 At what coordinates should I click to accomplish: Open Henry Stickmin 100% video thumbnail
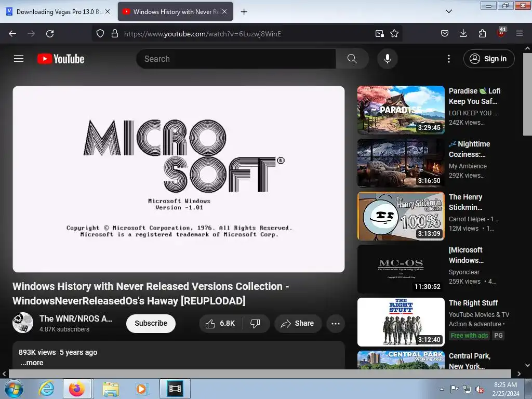click(x=401, y=216)
